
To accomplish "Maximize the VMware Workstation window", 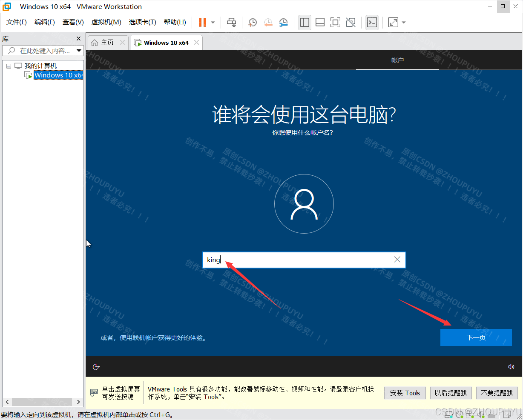I will 503,6.
